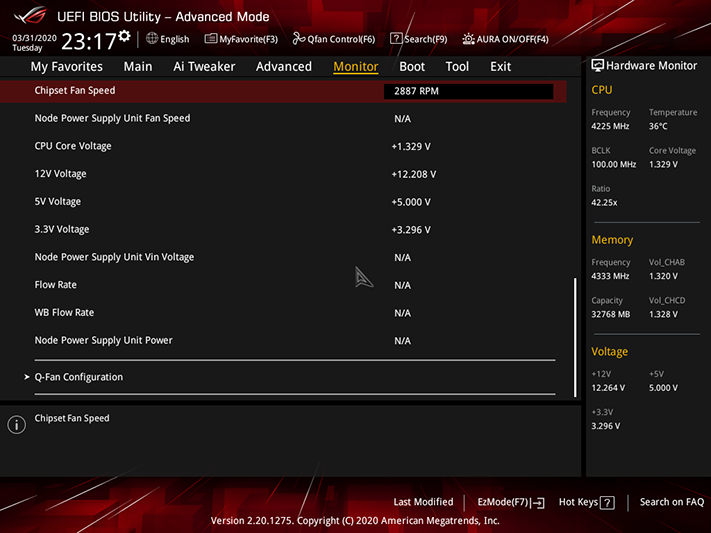Click the Q-Fan Configuration arrow
711x533 pixels.
[x=27, y=377]
